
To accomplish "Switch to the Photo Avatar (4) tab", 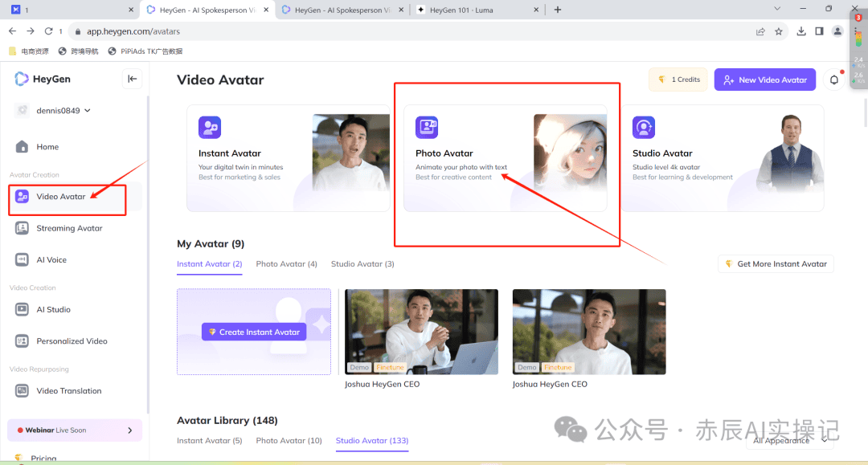I will pyautogui.click(x=286, y=263).
